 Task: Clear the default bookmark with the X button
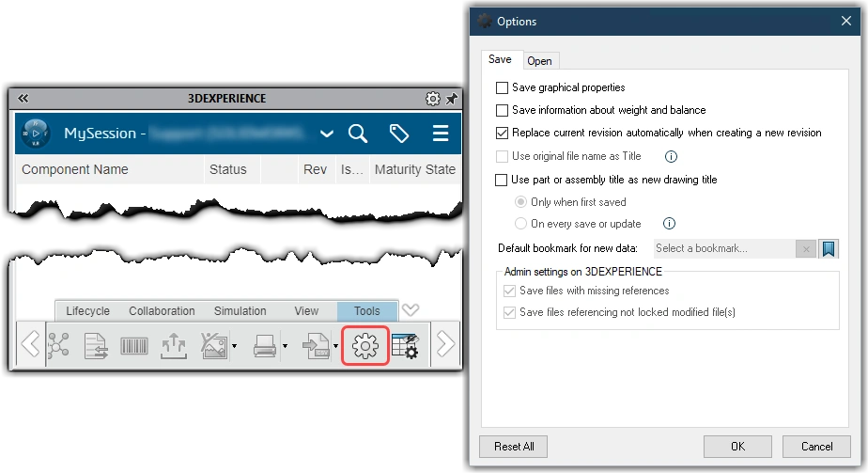pos(806,249)
